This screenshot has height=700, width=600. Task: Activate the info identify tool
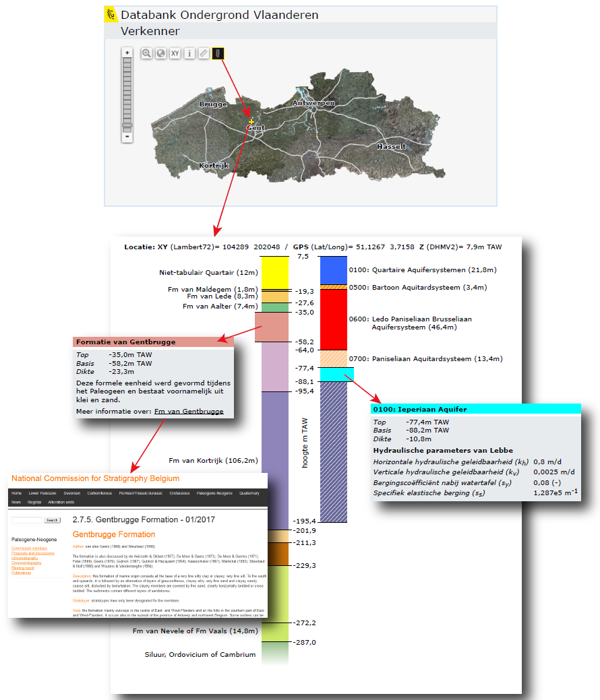point(189,53)
